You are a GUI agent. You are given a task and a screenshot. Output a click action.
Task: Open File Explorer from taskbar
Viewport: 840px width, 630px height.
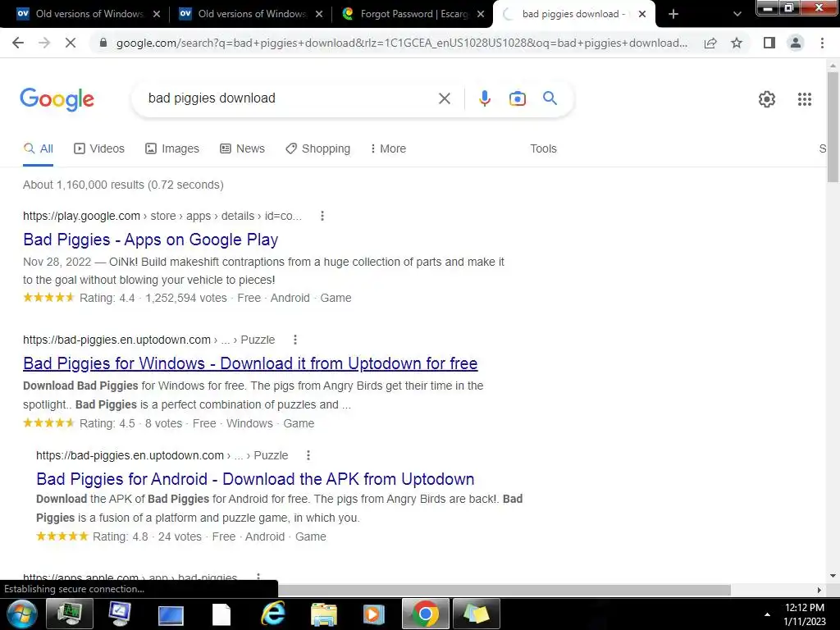(323, 614)
